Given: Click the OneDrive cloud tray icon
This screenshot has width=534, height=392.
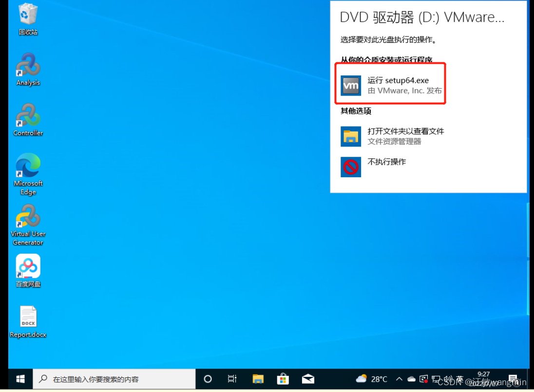Looking at the screenshot, I should [x=411, y=379].
